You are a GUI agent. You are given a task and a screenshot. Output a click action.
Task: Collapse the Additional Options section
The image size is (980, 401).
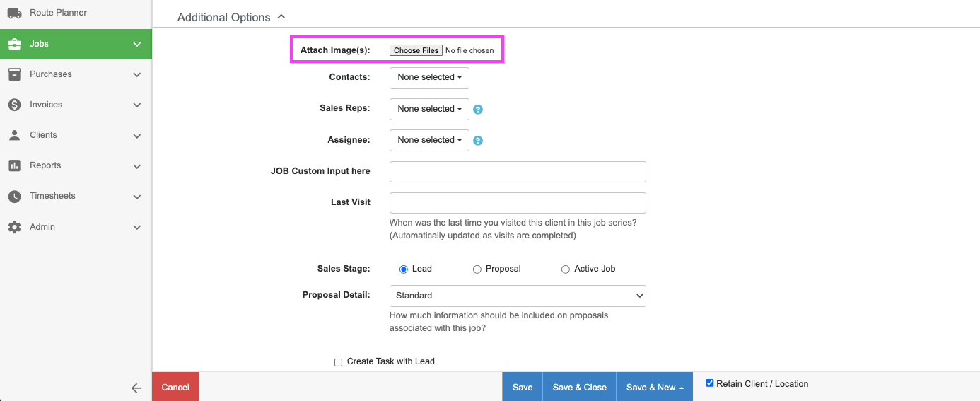(x=281, y=17)
